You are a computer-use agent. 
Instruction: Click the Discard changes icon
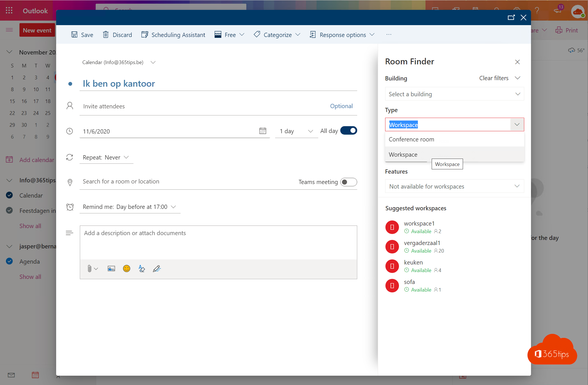(106, 34)
